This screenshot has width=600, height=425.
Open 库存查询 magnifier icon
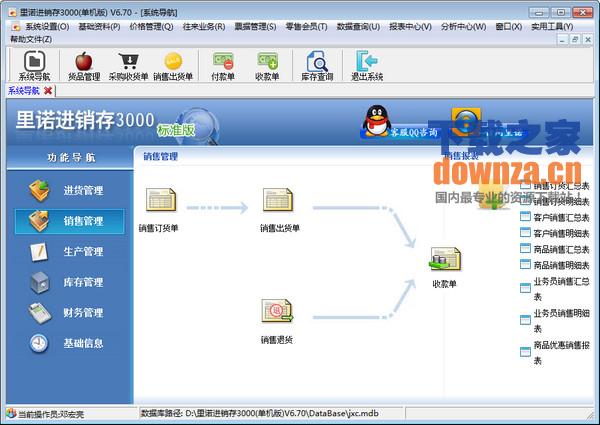pyautogui.click(x=317, y=65)
